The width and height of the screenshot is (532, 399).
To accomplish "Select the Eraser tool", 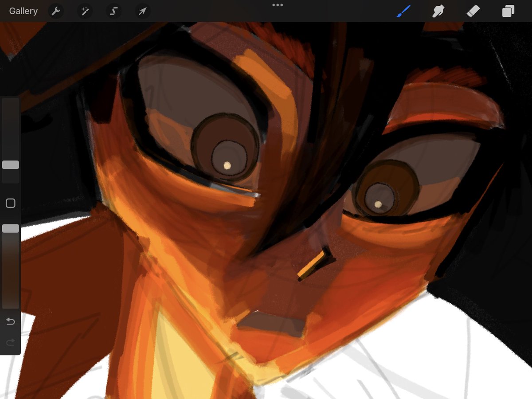I will click(x=473, y=11).
